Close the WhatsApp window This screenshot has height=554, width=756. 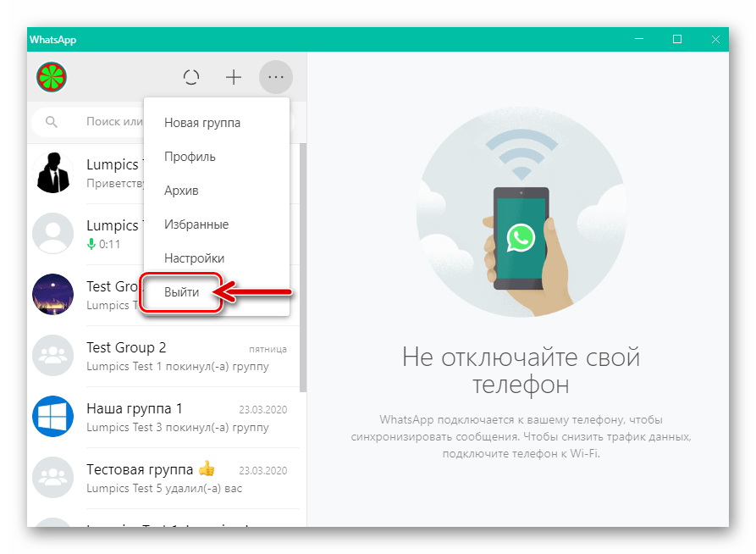(x=715, y=39)
